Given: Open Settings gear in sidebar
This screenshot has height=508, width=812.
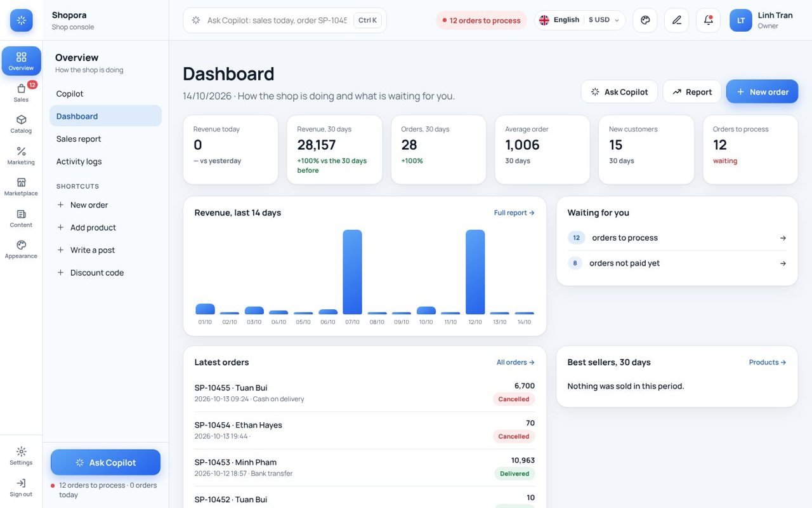Looking at the screenshot, I should (21, 456).
